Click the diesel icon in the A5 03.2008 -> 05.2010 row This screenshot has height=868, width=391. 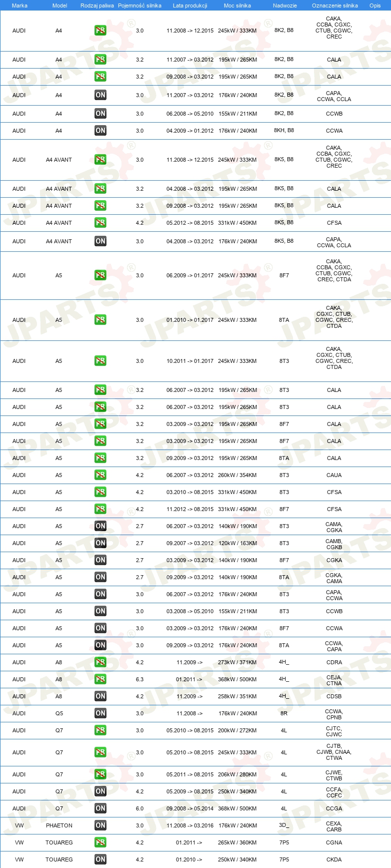[100, 611]
